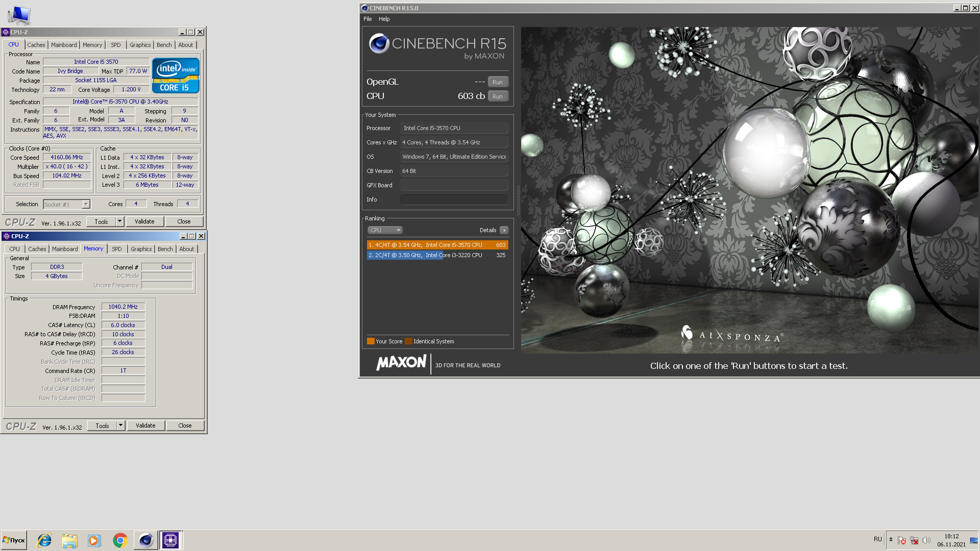Click the CPU-Z title icon in the lower window
The width and height of the screenshot is (980, 551).
[x=6, y=236]
